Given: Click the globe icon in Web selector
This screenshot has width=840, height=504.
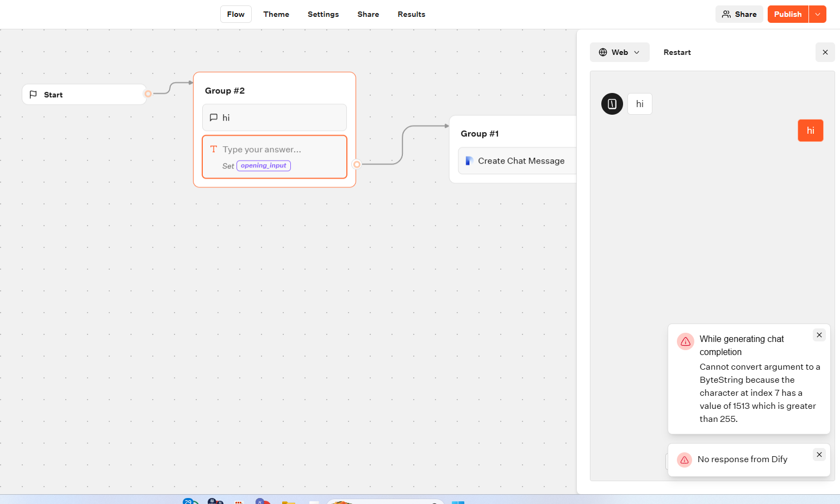Looking at the screenshot, I should coord(603,52).
